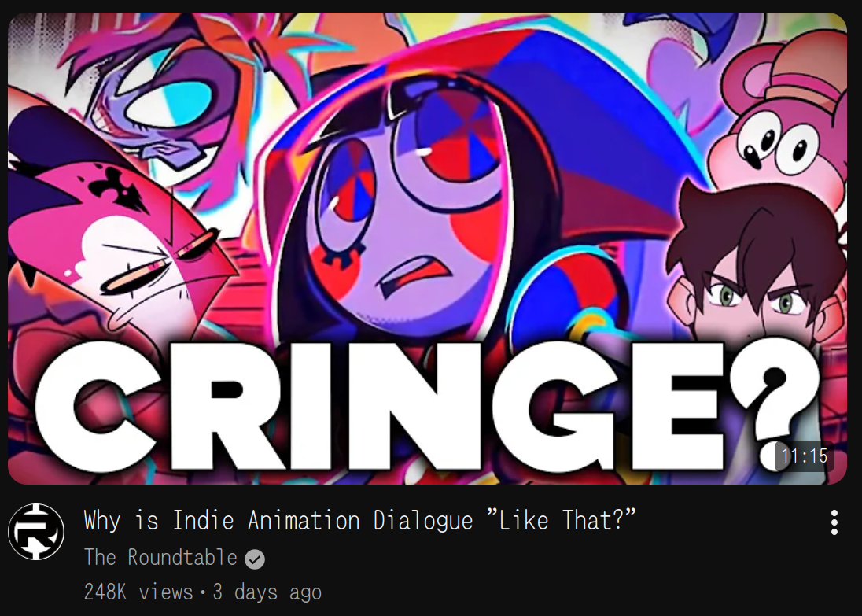Click the 3 days ago upload date

pos(267,592)
